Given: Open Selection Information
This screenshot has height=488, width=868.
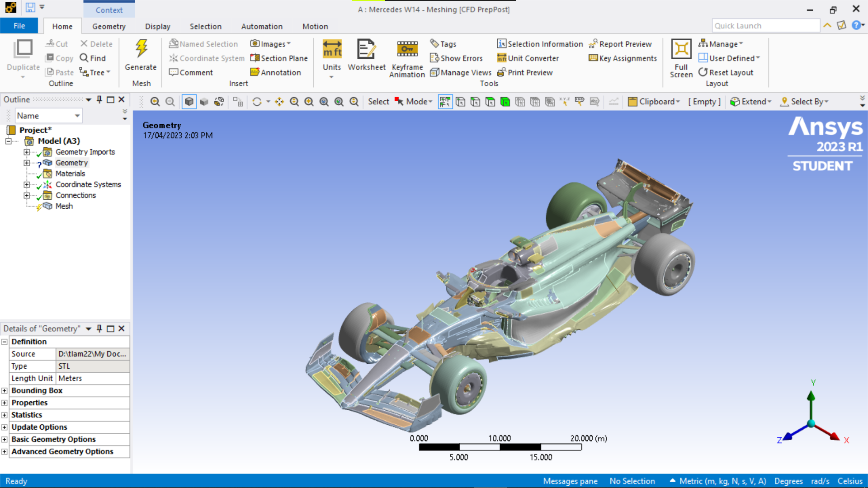Looking at the screenshot, I should pos(540,44).
